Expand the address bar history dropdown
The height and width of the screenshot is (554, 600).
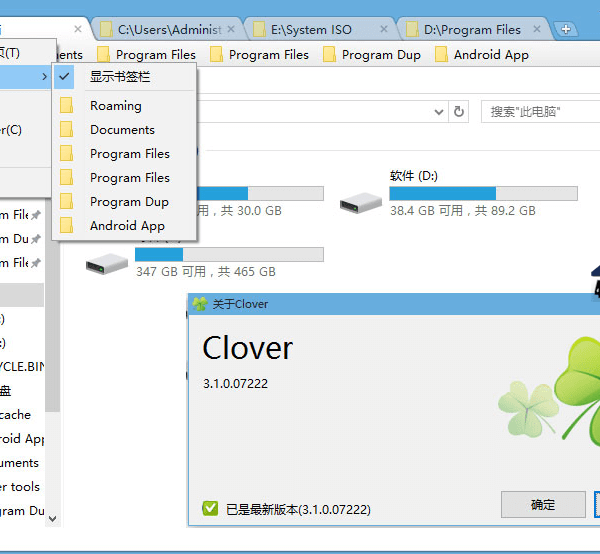(439, 112)
